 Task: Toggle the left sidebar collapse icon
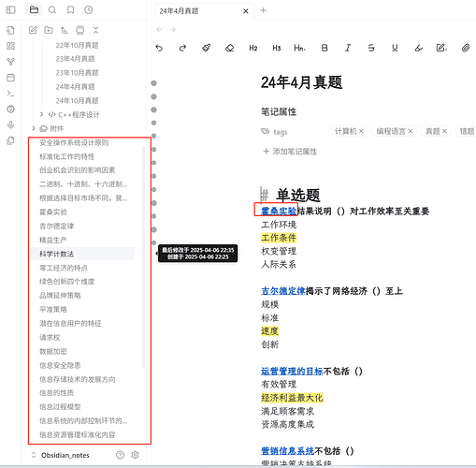[10, 10]
